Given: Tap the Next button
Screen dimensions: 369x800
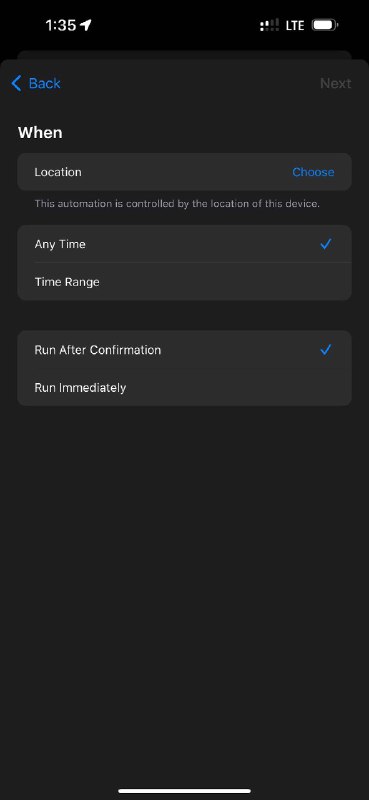Looking at the screenshot, I should (x=335, y=83).
